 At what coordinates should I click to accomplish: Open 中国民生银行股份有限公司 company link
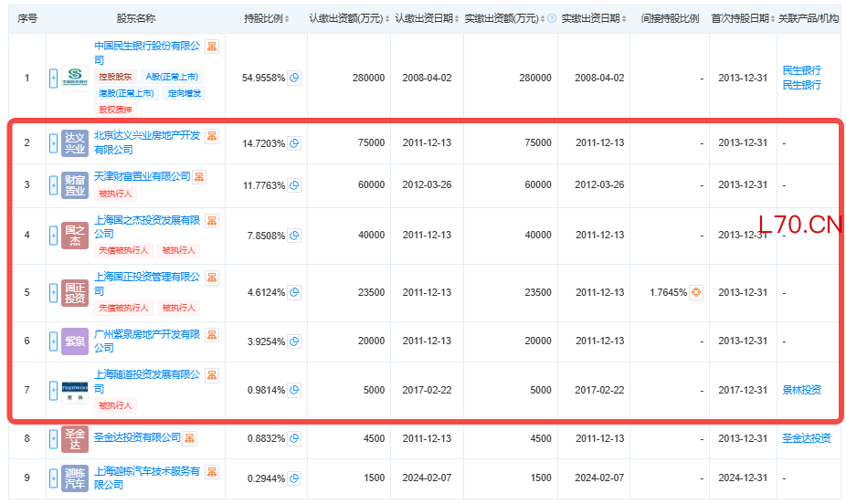coord(147,53)
